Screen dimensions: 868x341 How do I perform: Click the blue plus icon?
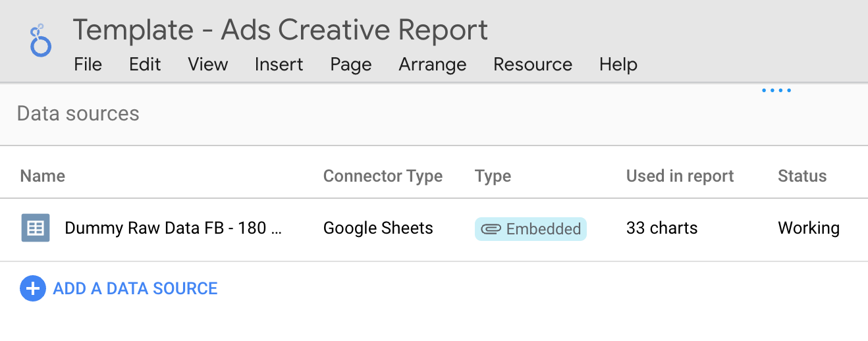point(32,288)
